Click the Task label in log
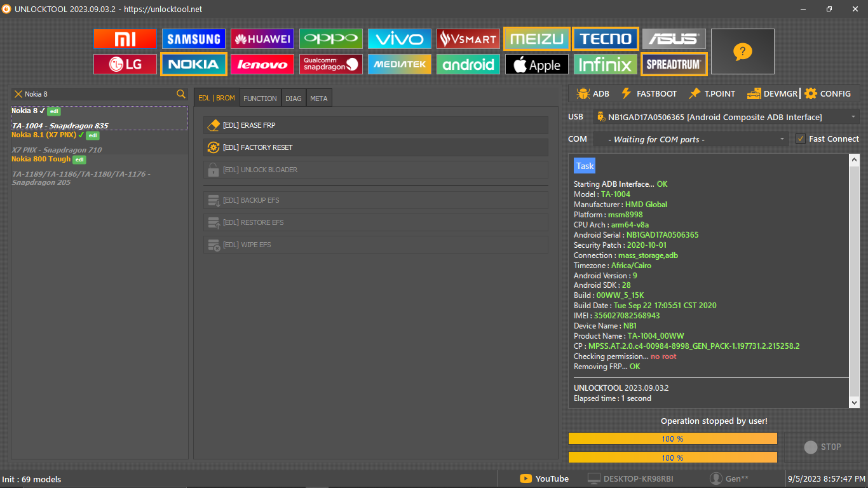 tap(585, 166)
